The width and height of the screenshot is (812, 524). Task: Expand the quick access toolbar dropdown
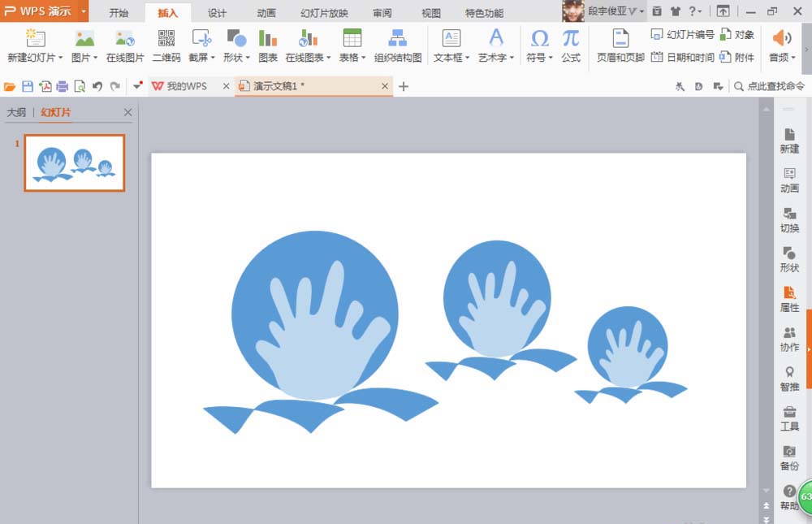point(137,86)
